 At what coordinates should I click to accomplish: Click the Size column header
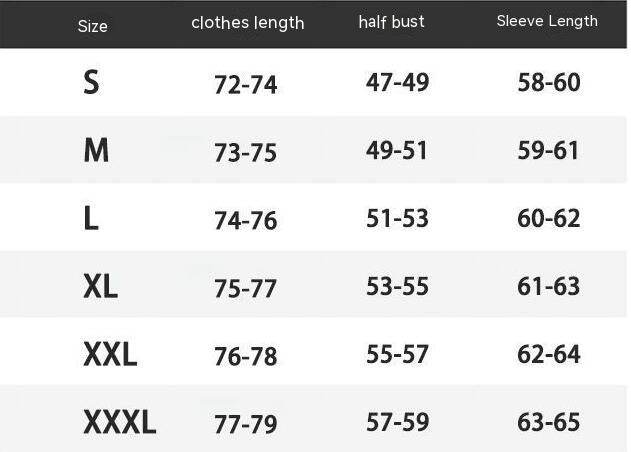pyautogui.click(x=92, y=25)
